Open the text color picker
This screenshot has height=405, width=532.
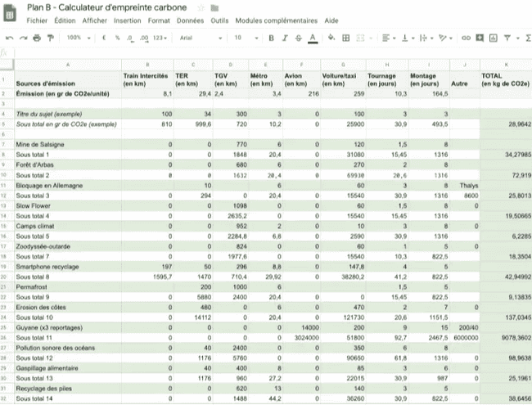[x=312, y=38]
